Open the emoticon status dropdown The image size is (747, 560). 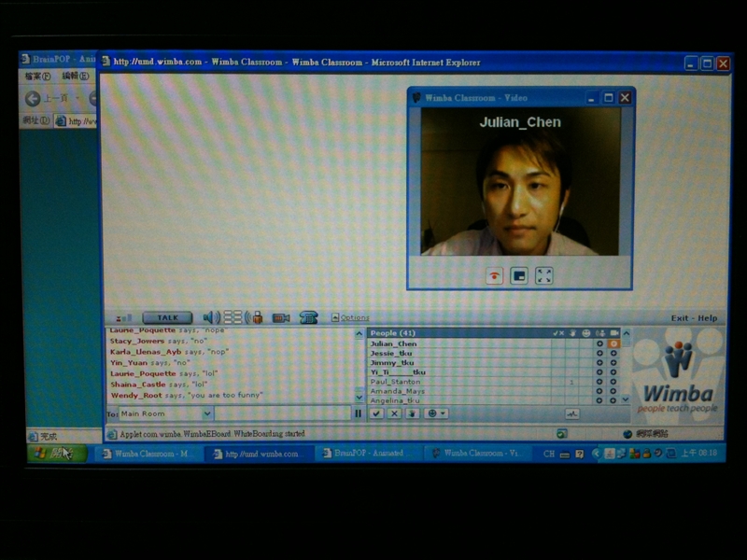pyautogui.click(x=436, y=413)
